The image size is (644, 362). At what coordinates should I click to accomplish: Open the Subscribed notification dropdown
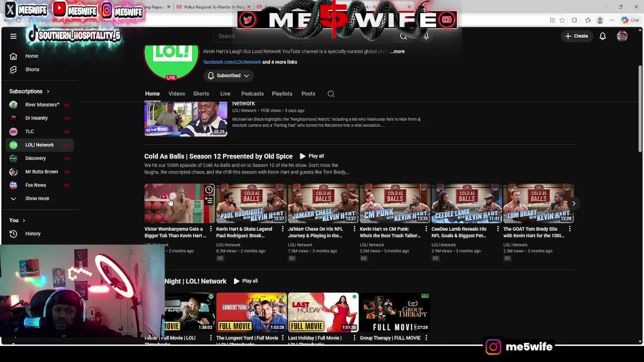tap(228, 75)
